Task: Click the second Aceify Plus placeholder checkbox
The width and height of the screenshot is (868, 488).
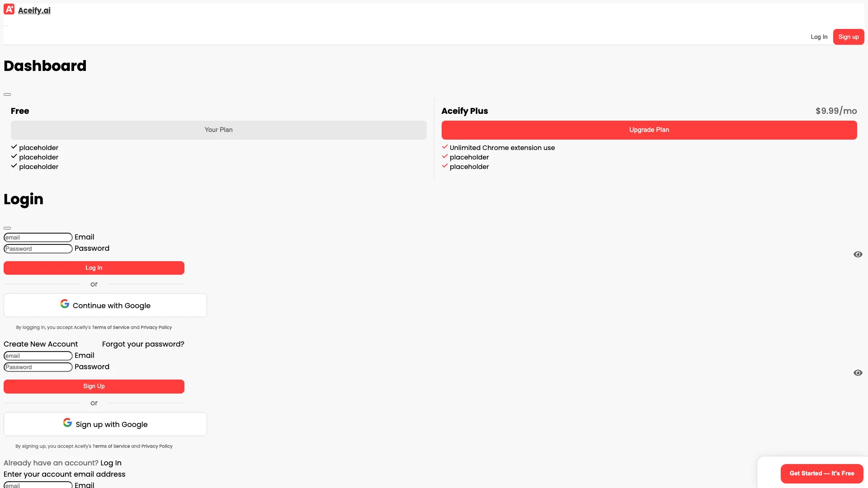Action: [445, 167]
